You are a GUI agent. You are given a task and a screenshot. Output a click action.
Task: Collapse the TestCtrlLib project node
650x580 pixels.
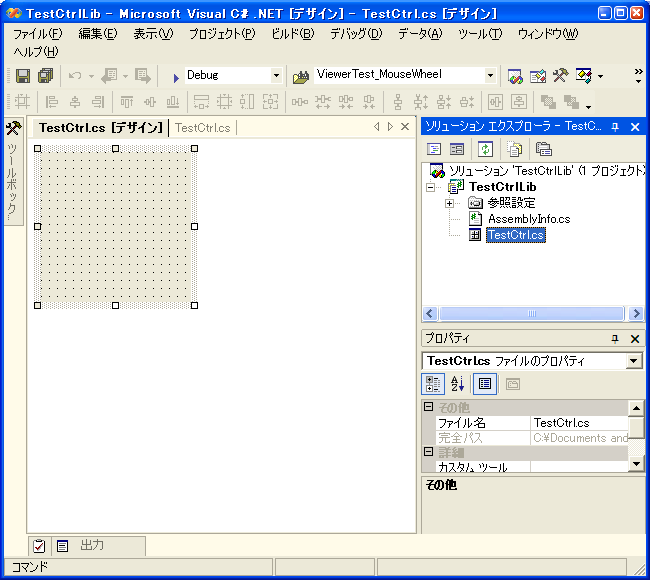[431, 187]
